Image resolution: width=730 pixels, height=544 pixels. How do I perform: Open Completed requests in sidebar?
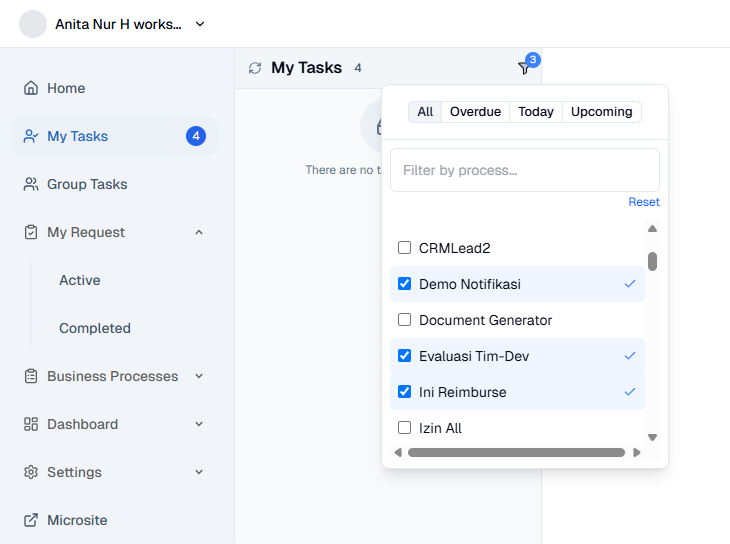[x=95, y=328]
